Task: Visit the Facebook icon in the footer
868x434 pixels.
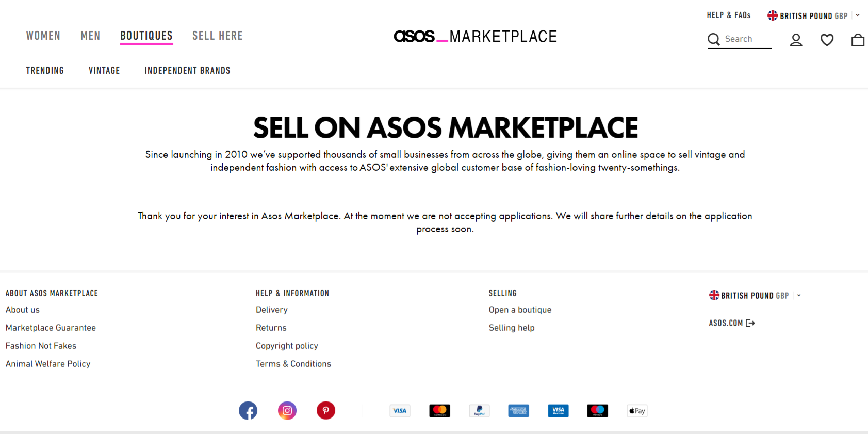Action: pos(248,410)
